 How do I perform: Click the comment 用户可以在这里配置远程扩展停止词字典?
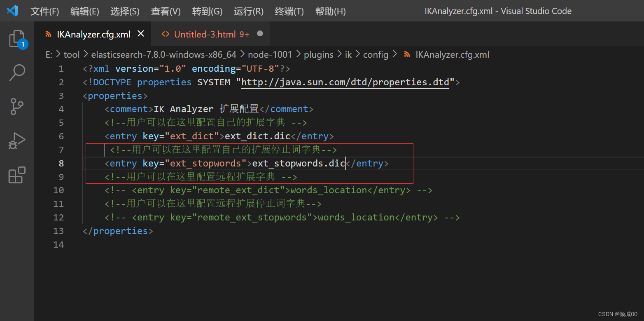[x=213, y=204]
